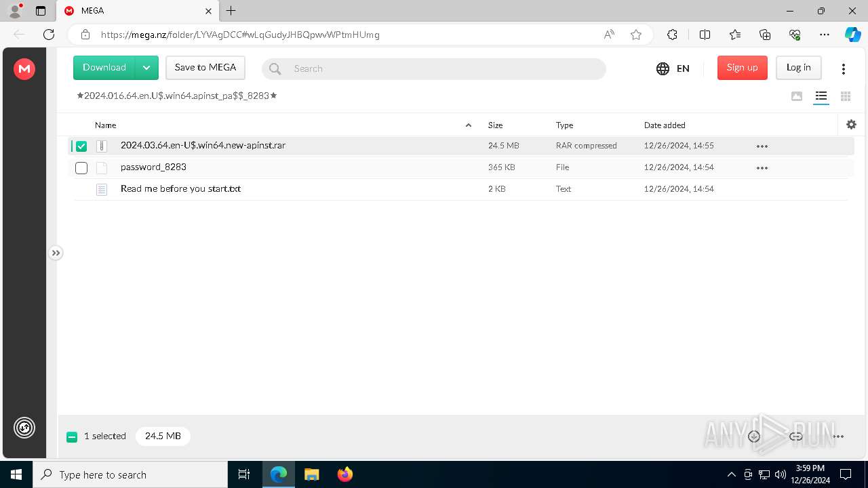
Task: Click the Download button
Action: (104, 68)
